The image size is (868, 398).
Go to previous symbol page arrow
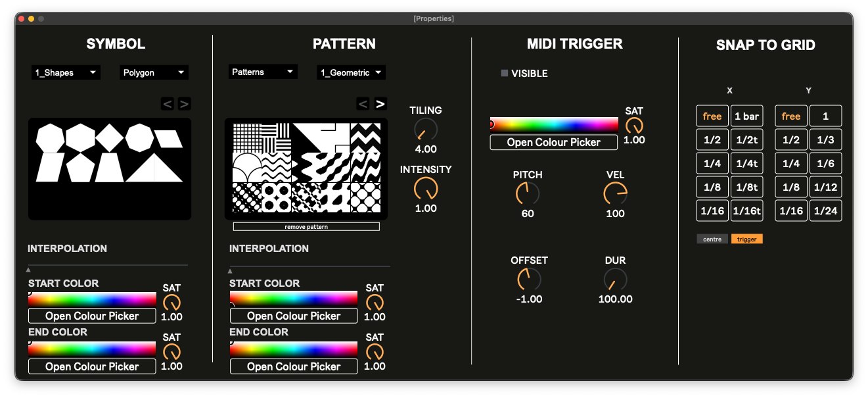click(168, 103)
